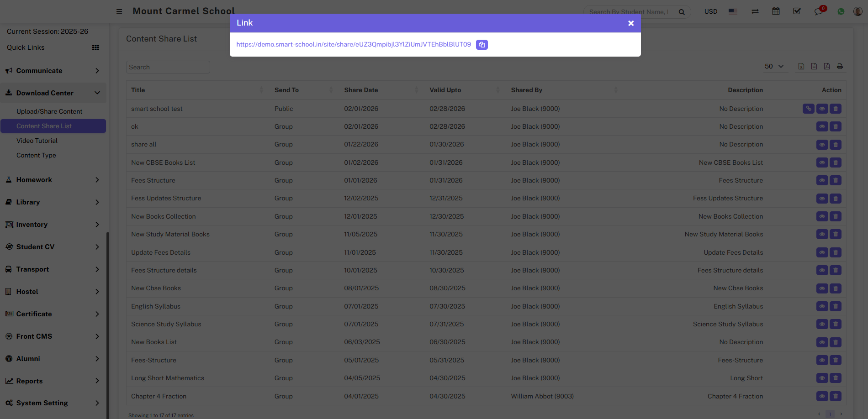The width and height of the screenshot is (868, 419).
Task: Open the 50 entries-per-page dropdown
Action: click(x=774, y=67)
